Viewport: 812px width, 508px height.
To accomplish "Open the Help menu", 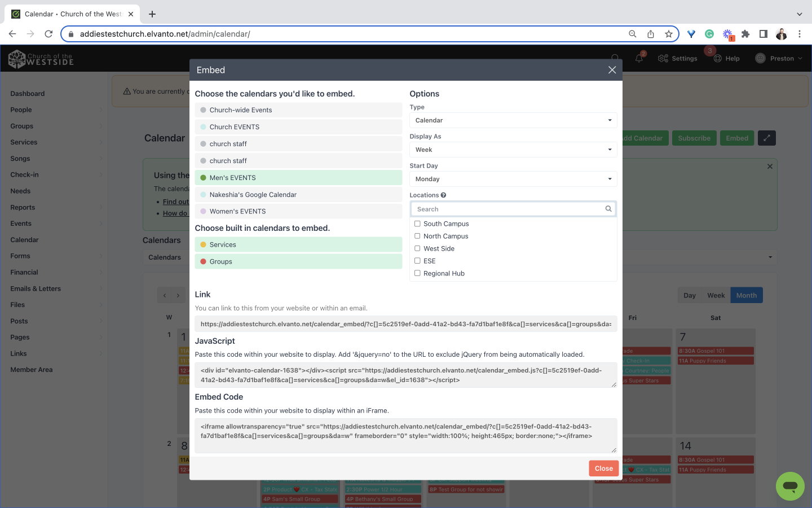I will pos(726,58).
